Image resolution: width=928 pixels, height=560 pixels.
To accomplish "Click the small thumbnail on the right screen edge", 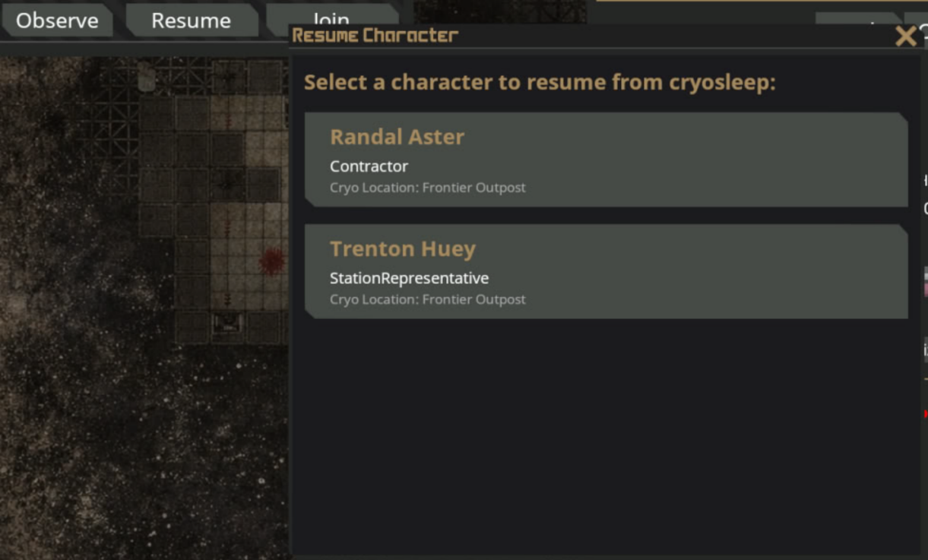I will pos(924,281).
